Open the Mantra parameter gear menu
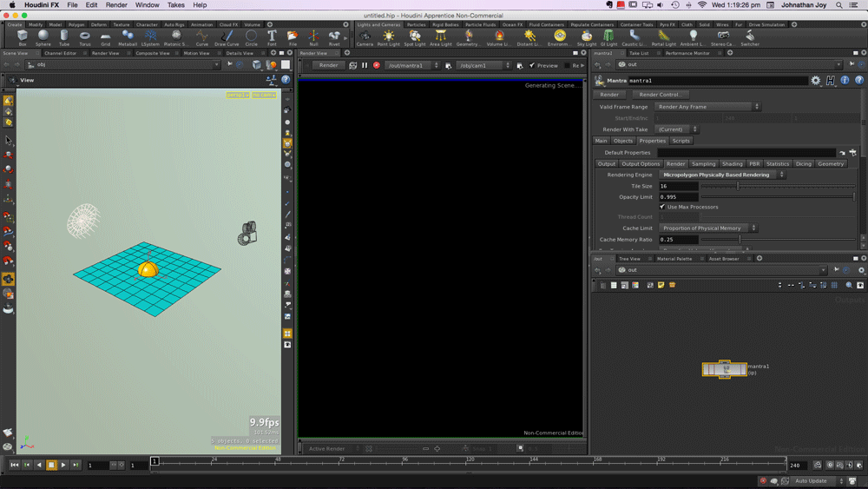The height and width of the screenshot is (489, 868). (x=815, y=81)
